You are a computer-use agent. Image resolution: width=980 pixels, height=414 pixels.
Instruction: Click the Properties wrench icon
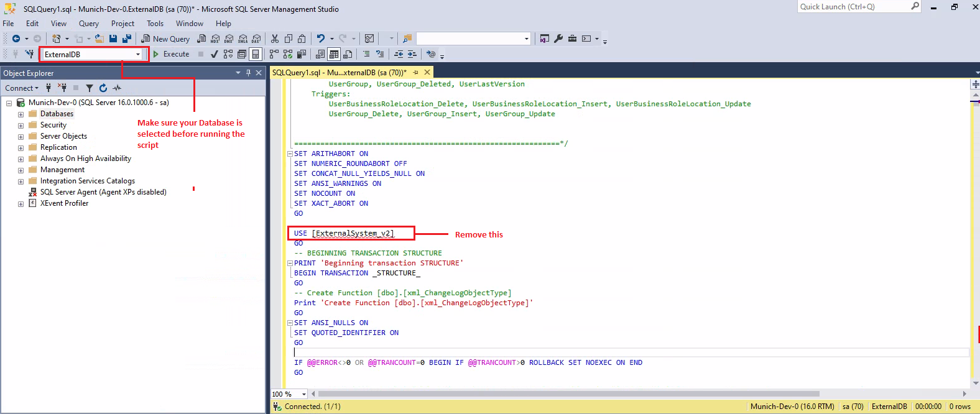558,39
